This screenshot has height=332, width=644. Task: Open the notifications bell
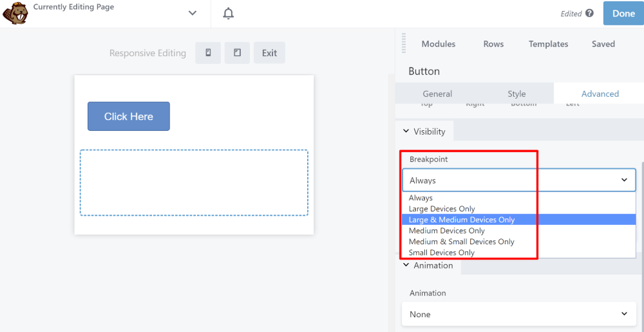(x=229, y=14)
